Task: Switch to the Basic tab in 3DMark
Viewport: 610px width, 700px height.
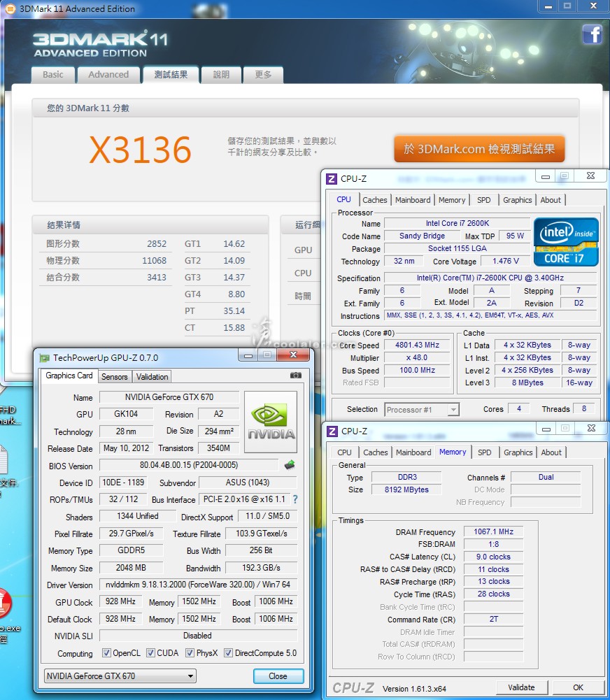Action: (x=53, y=75)
